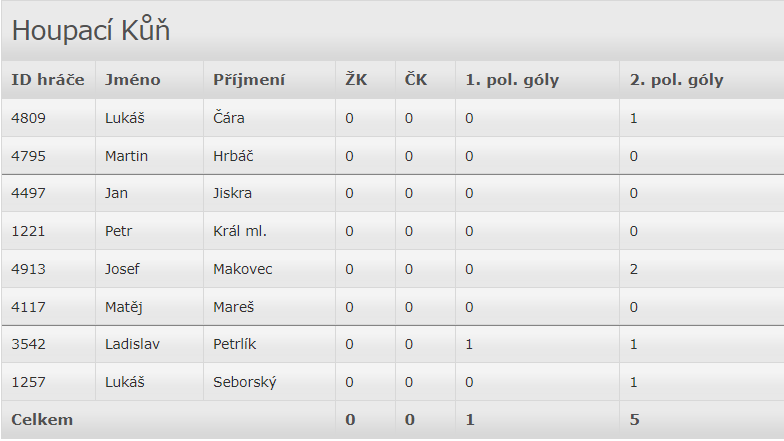The height and width of the screenshot is (441, 784).
Task: Click the second-half goals total 5
Action: click(x=634, y=420)
